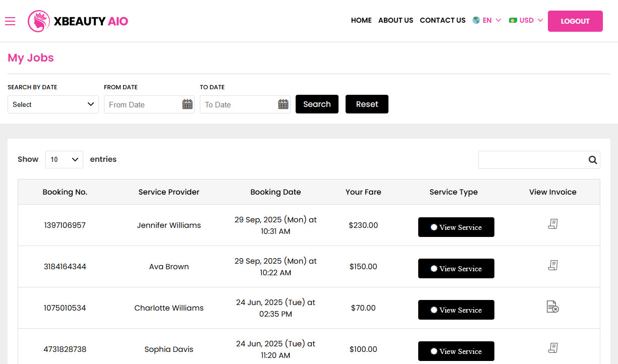The height and width of the screenshot is (364, 618).
Task: Click inside the table search input field
Action: (530, 160)
